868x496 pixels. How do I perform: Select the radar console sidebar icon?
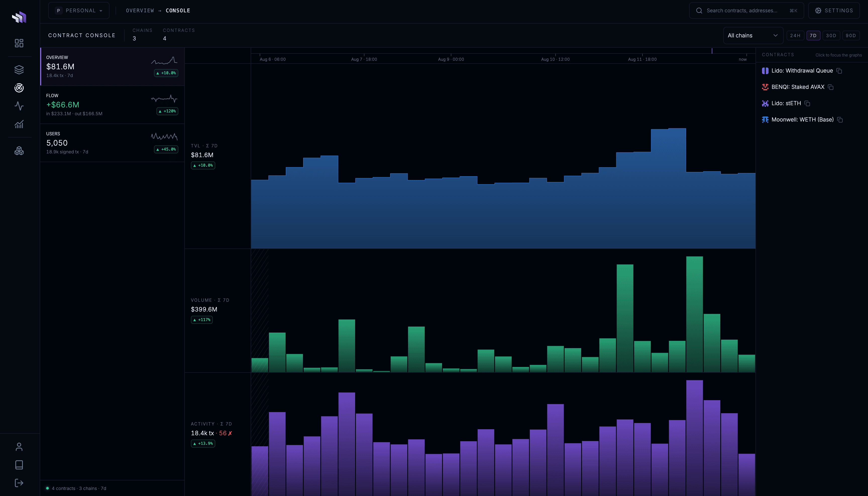point(19,88)
